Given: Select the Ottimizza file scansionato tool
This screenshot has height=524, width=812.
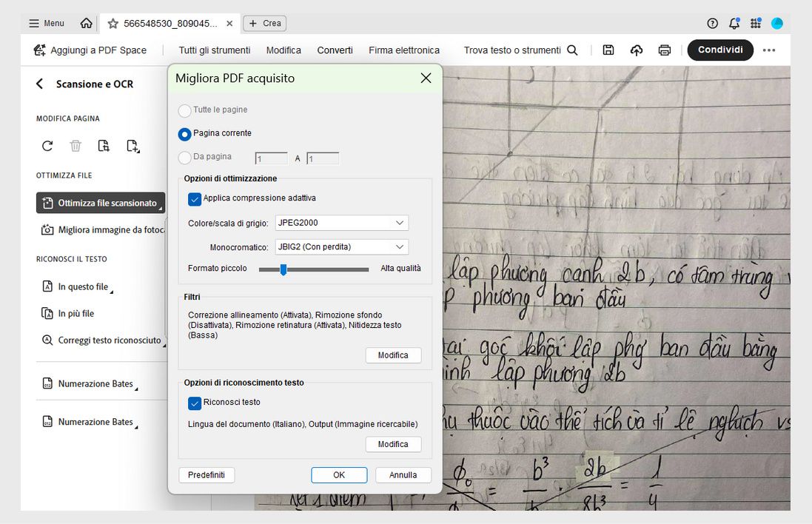Looking at the screenshot, I should point(101,202).
